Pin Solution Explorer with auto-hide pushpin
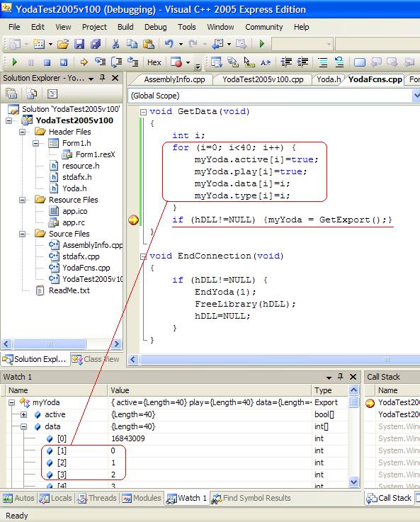 tap(103, 78)
